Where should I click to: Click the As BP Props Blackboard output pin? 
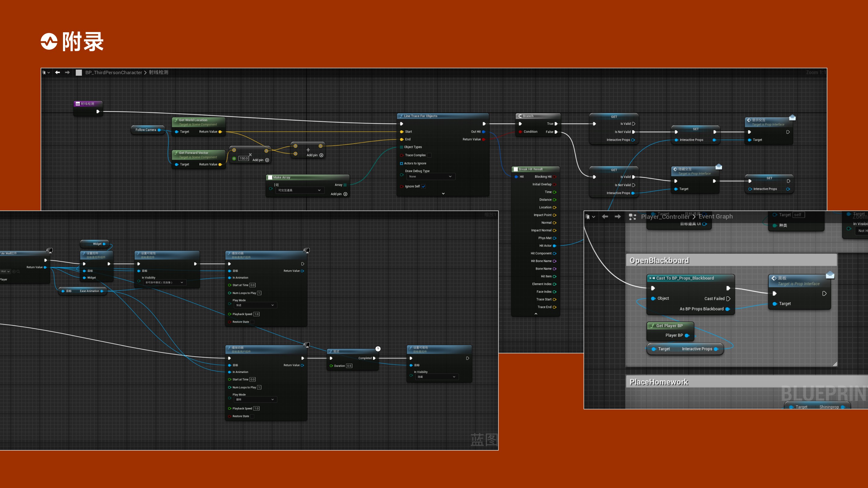[x=728, y=309]
